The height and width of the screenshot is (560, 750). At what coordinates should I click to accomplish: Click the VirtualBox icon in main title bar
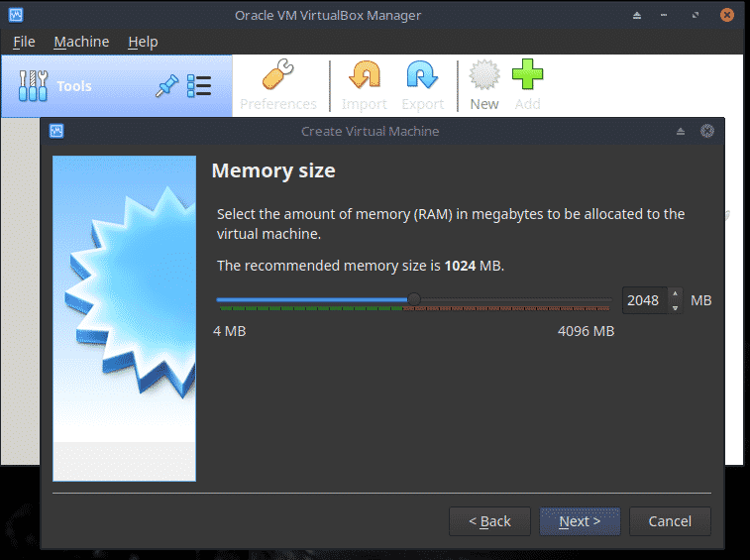(x=16, y=15)
